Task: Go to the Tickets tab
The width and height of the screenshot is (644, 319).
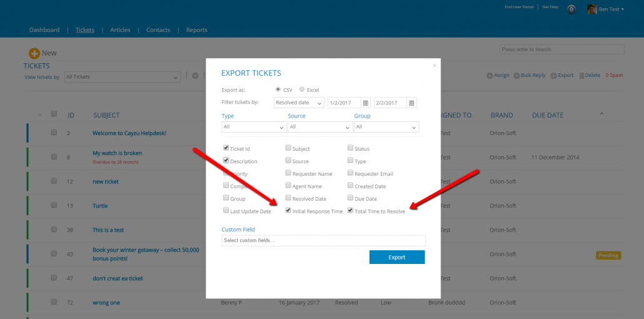Action: point(85,30)
